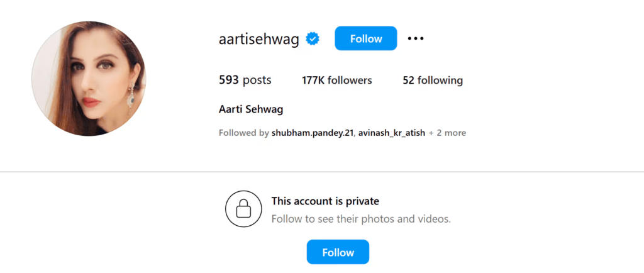Open the followers list
Image resolution: width=644 pixels, height=273 pixels.
tap(337, 81)
